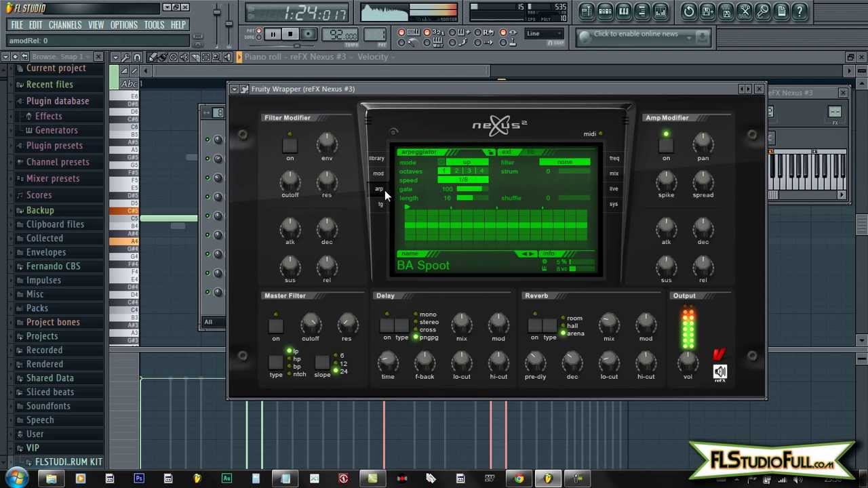Click the question-mark help icon
Image resolution: width=868 pixels, height=488 pixels.
point(800,12)
